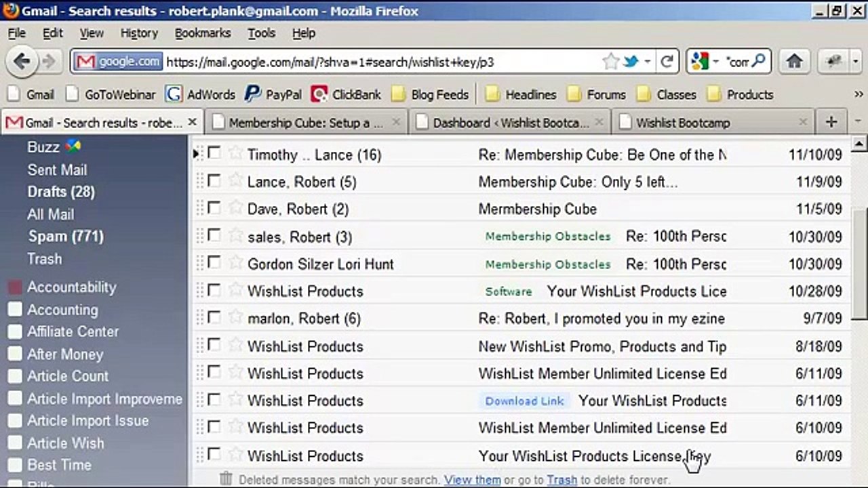Click the Twitter bird icon in the address bar
This screenshot has height=488, width=868.
tap(631, 62)
